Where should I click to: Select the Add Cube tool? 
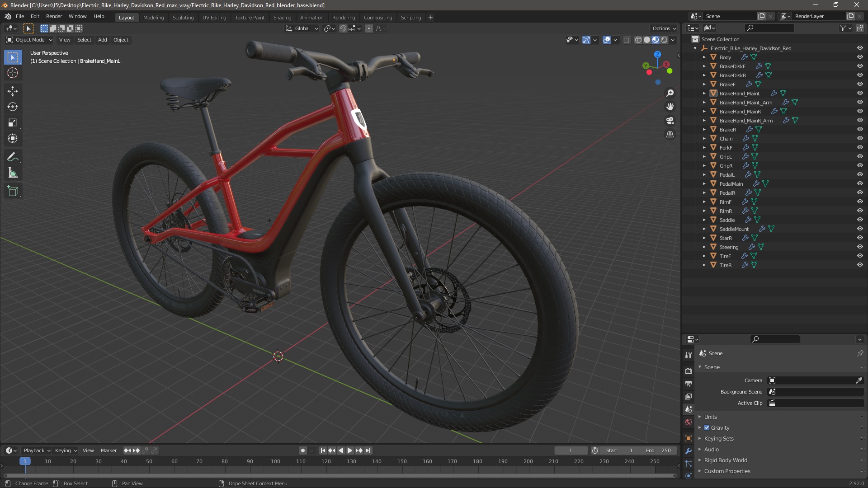click(13, 191)
